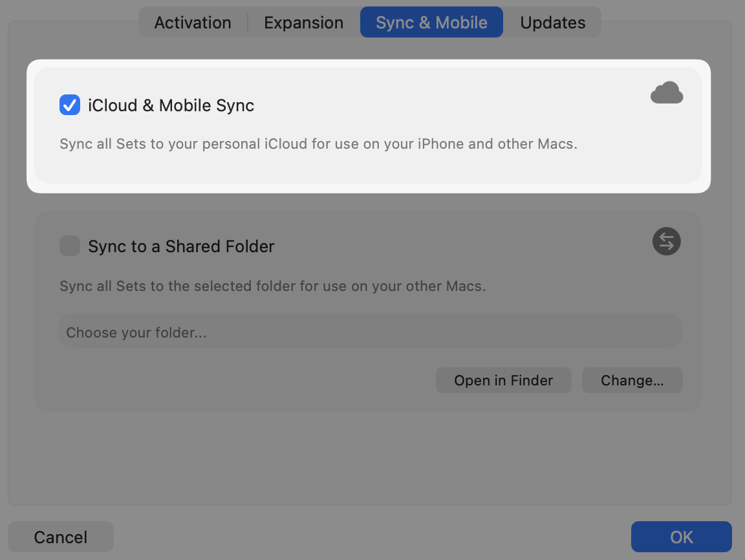This screenshot has height=560, width=745.
Task: Select the Sync & Mobile tab
Action: tap(431, 23)
